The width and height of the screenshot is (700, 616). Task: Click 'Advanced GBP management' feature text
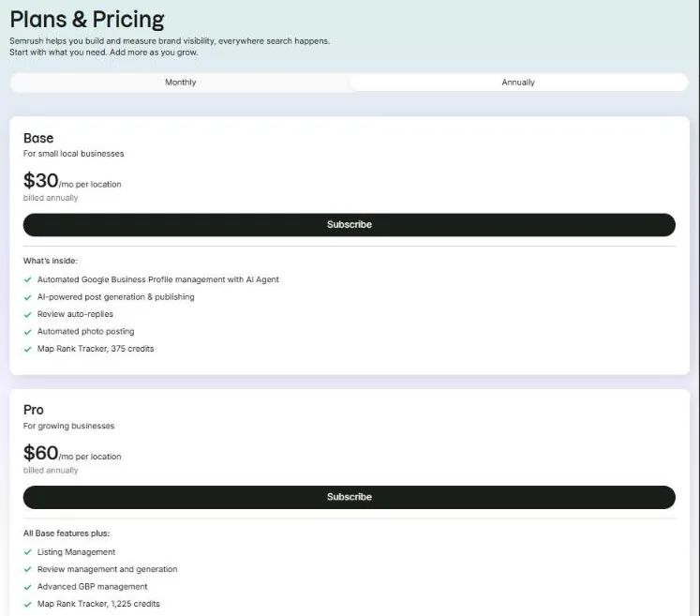[x=93, y=587]
